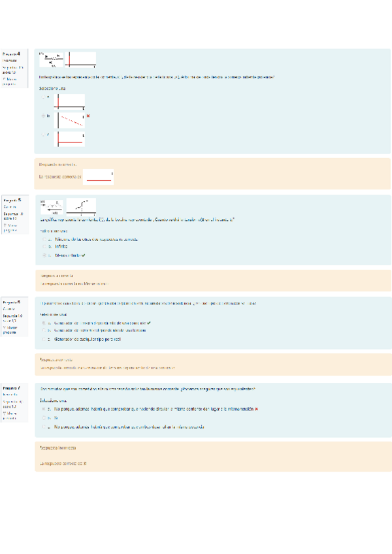The width and height of the screenshot is (392, 554).
Task: Click green checkmark next to Pregunta 6 option a
Action: (x=149, y=323)
